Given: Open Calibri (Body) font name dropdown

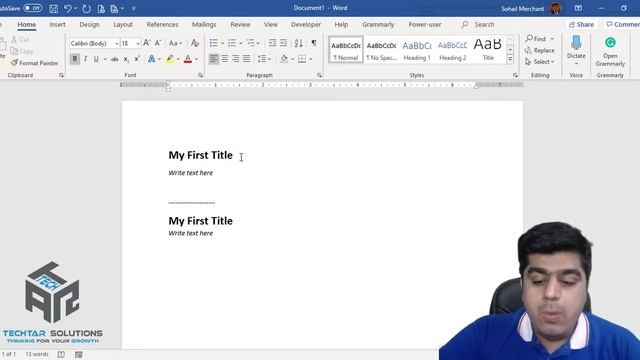Looking at the screenshot, I should pyautogui.click(x=117, y=43).
